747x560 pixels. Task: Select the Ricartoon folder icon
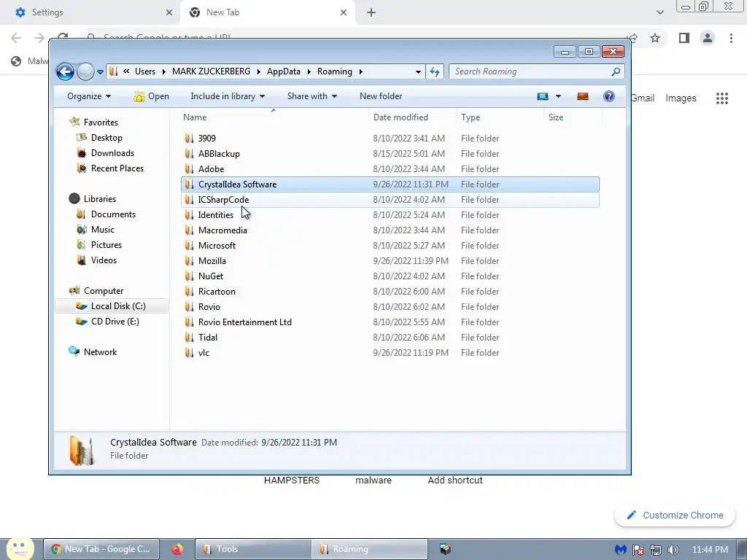[x=189, y=292]
